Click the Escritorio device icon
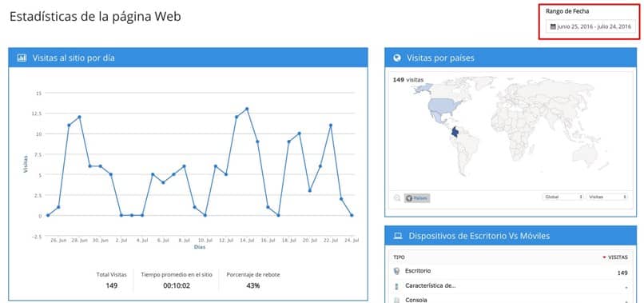The height and width of the screenshot is (303, 644). (x=396, y=271)
